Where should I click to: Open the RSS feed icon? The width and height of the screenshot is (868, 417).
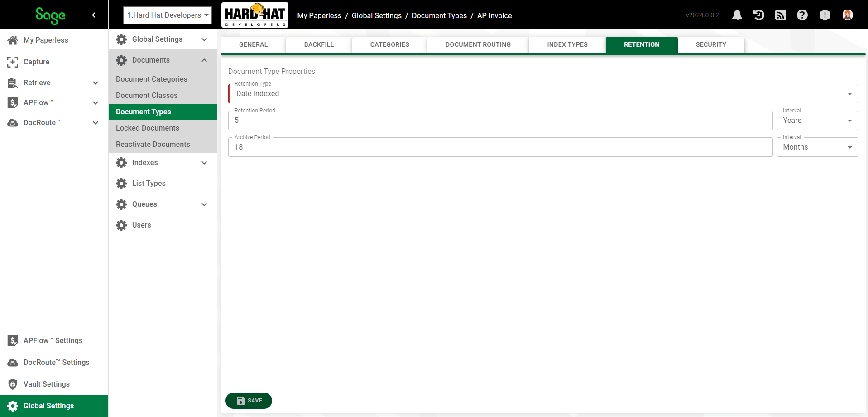781,15
